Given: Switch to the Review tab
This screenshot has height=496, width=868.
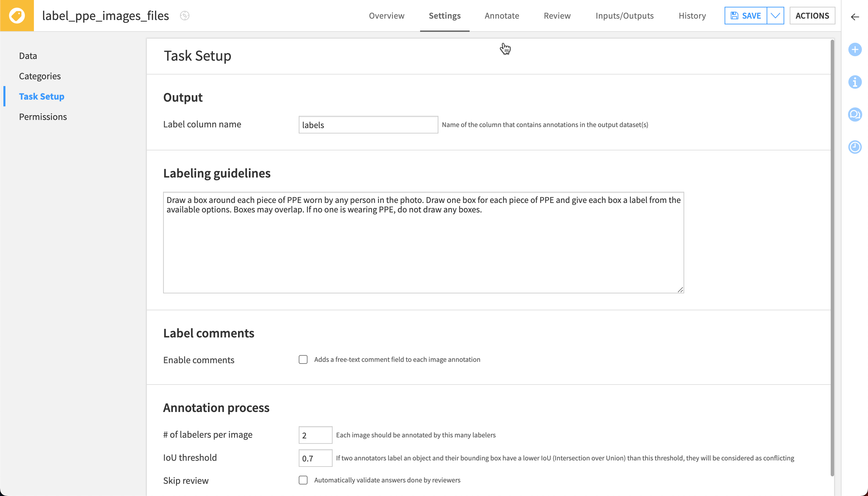Looking at the screenshot, I should [x=557, y=16].
